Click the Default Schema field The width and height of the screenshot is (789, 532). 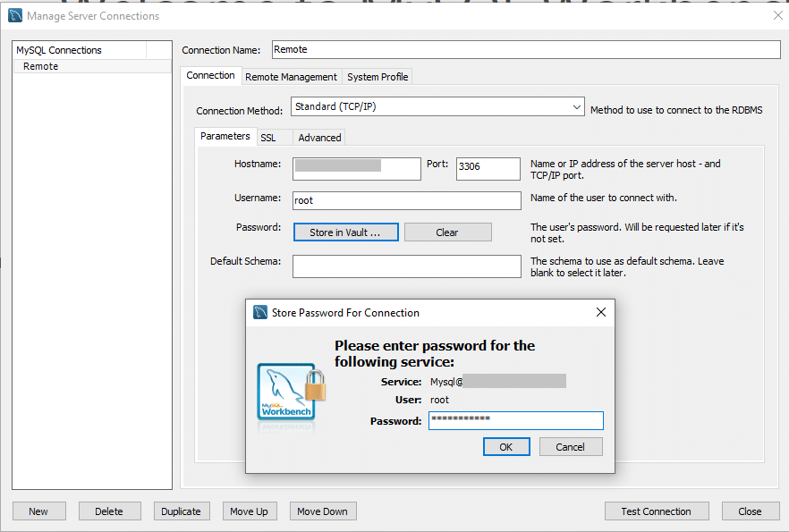point(407,266)
